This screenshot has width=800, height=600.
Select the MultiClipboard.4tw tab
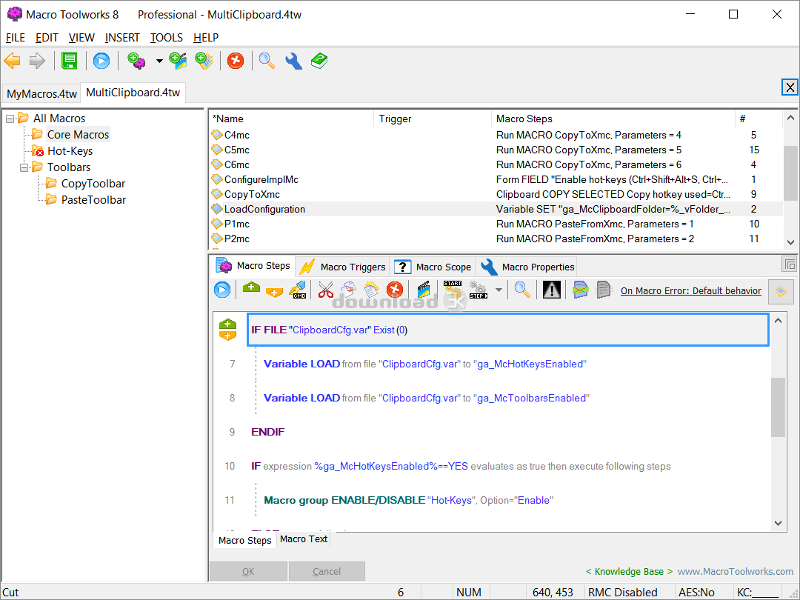[x=133, y=92]
